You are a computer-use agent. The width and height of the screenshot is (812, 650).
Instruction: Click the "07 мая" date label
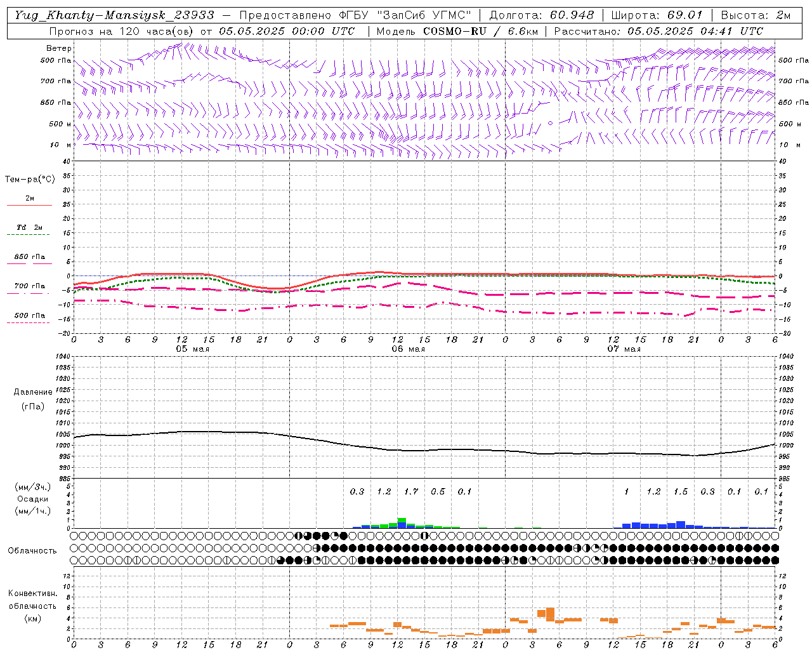(624, 349)
